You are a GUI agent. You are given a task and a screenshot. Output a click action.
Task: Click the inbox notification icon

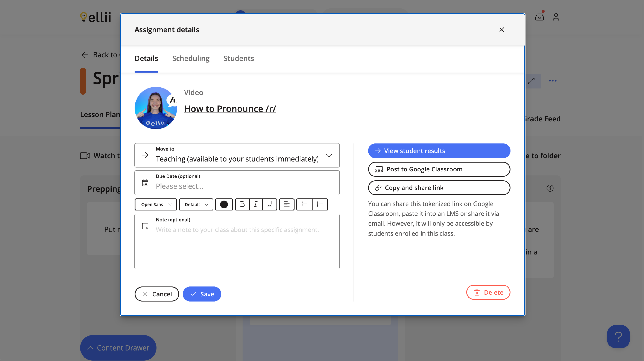click(x=539, y=17)
